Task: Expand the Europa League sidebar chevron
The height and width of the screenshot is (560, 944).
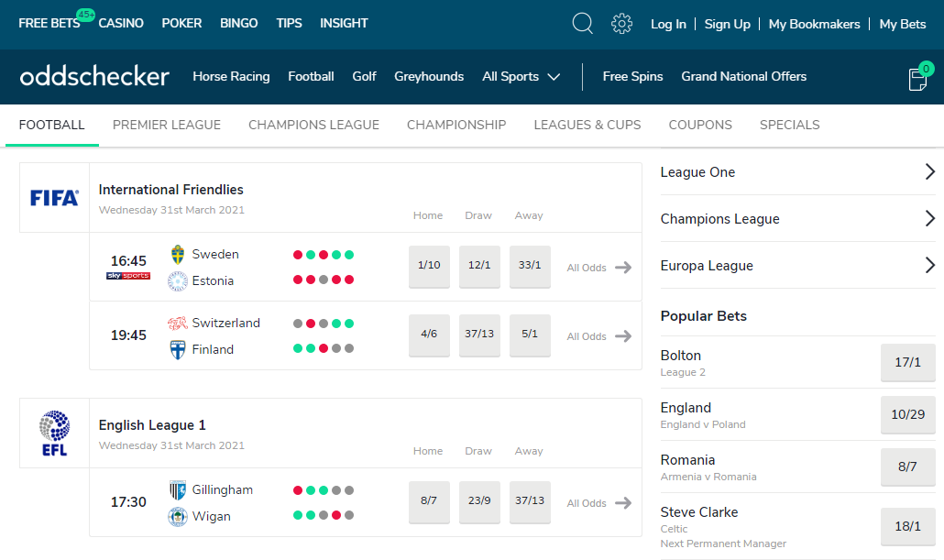Action: (x=929, y=266)
